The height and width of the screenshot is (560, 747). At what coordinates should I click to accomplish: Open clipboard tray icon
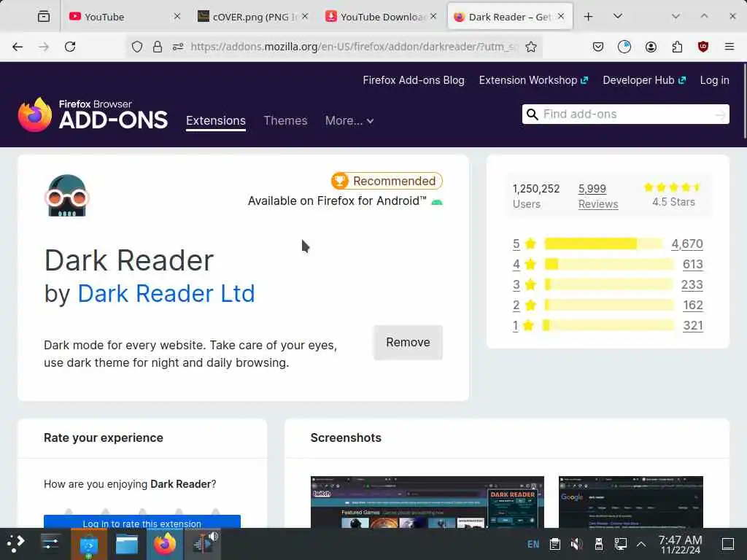click(x=555, y=544)
